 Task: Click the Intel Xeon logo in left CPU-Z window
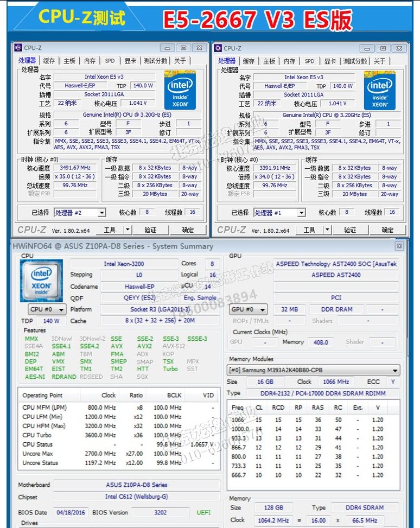pos(180,90)
